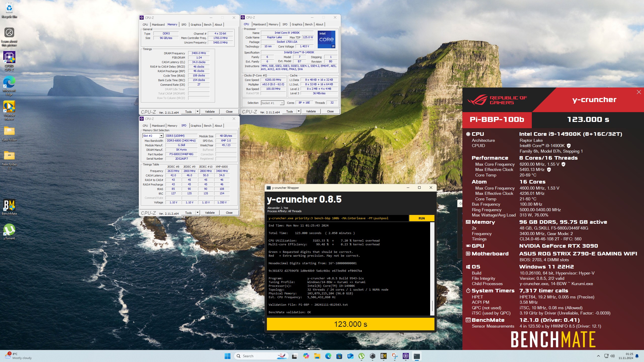Screen dimensions: 644x362
Task: Open SPD tab in CPU-Z Memory window
Action: pos(184,25)
